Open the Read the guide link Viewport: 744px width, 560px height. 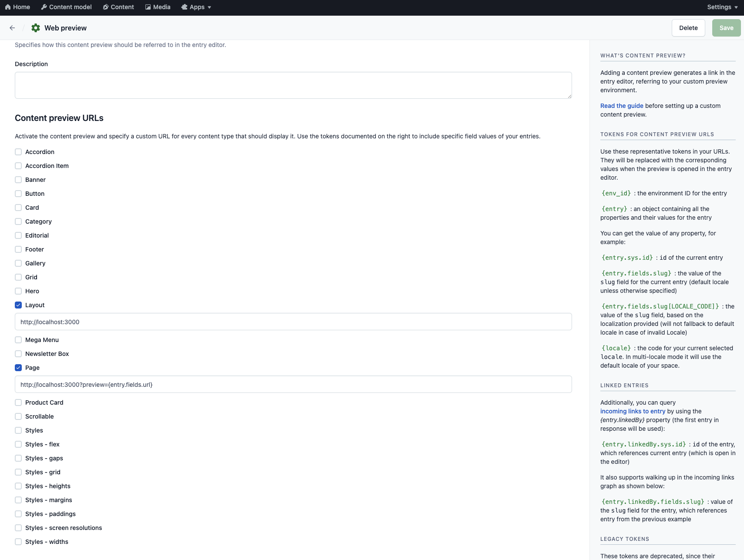click(621, 105)
